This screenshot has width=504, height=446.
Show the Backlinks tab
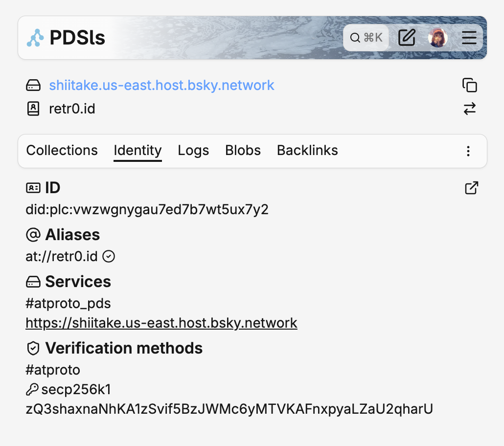tap(307, 150)
